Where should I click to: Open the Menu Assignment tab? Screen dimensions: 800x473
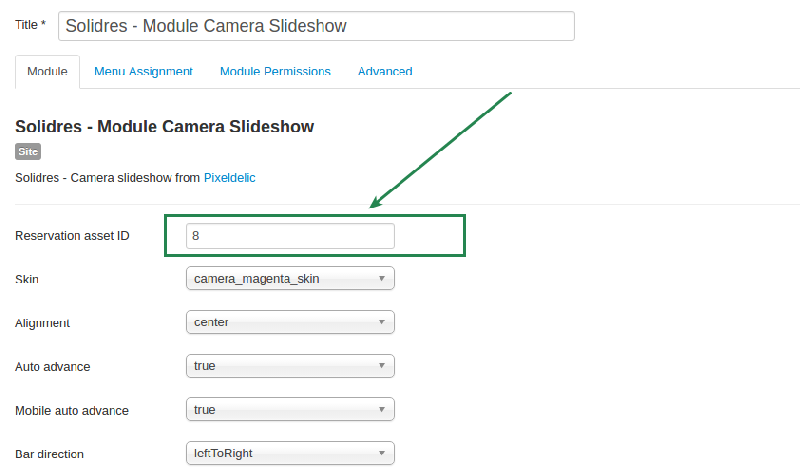tap(143, 72)
